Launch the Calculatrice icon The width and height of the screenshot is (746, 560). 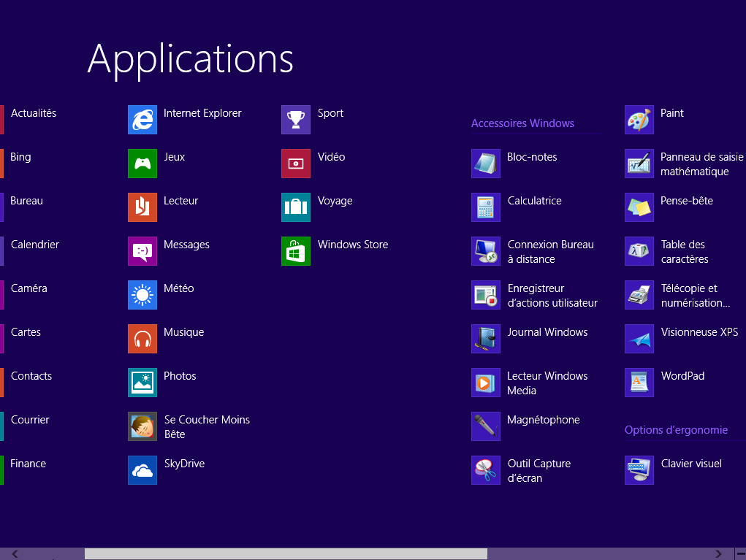[x=486, y=207]
